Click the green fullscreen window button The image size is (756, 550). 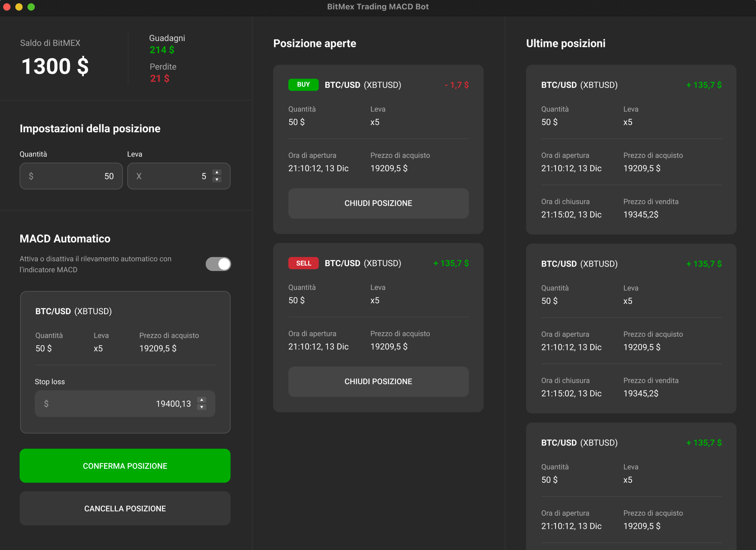coord(31,7)
